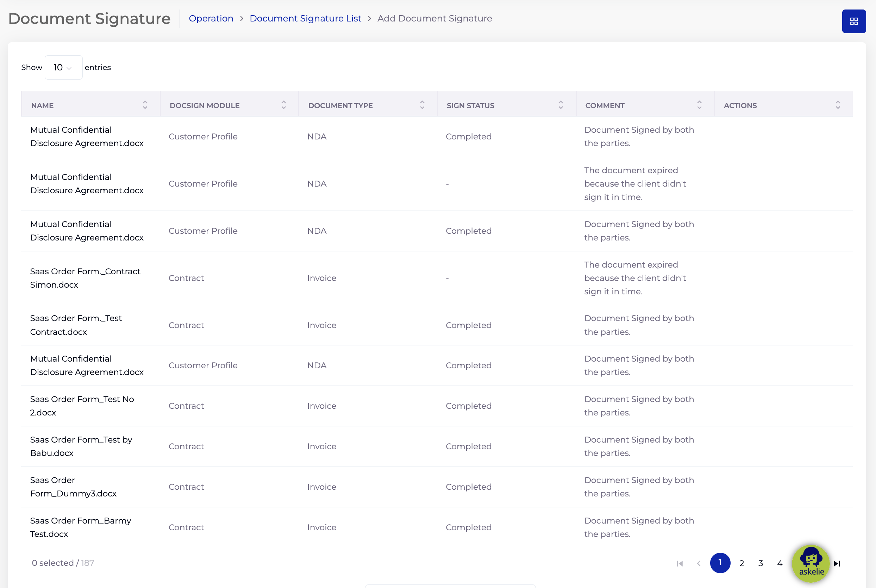Select the Add Document Signature breadcrumb

pos(434,18)
